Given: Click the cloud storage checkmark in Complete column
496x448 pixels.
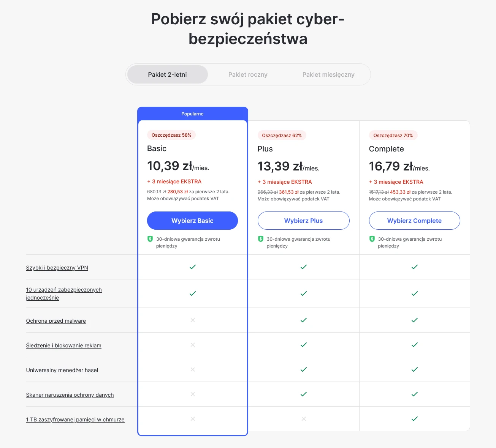Looking at the screenshot, I should pos(415,419).
